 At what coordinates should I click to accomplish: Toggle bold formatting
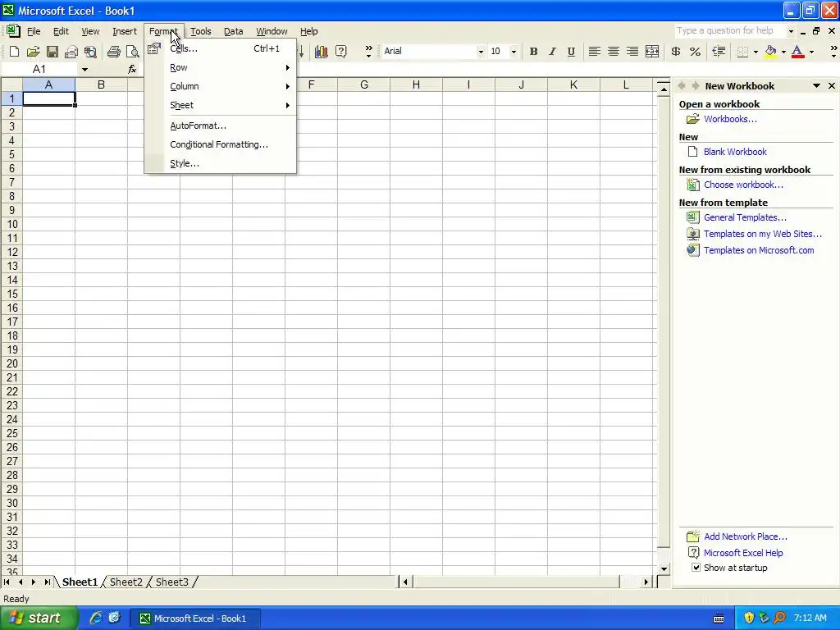533,52
